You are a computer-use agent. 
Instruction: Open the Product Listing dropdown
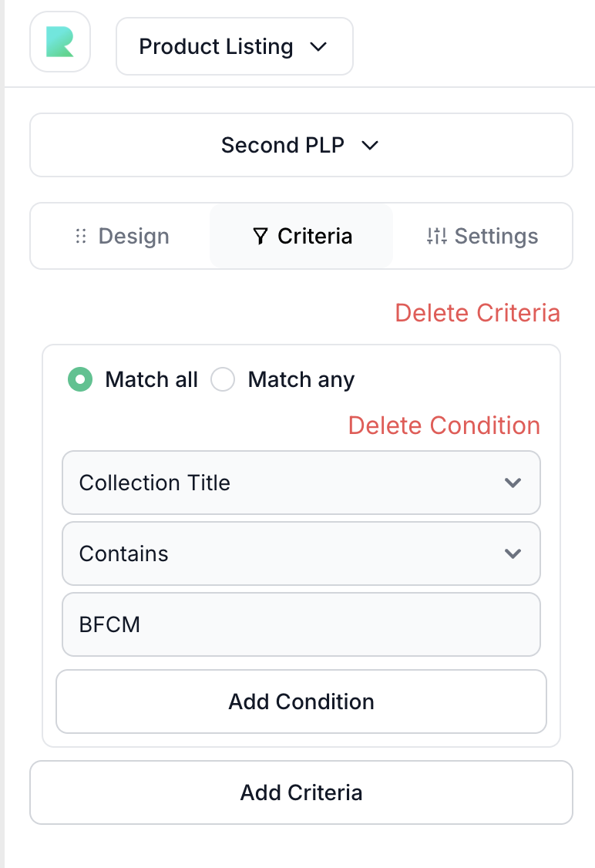click(234, 47)
